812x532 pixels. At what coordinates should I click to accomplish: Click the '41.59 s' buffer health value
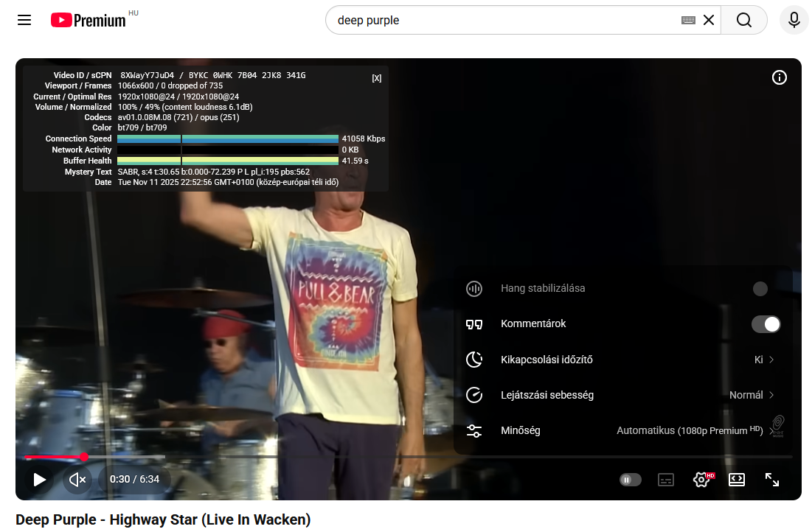(x=355, y=161)
